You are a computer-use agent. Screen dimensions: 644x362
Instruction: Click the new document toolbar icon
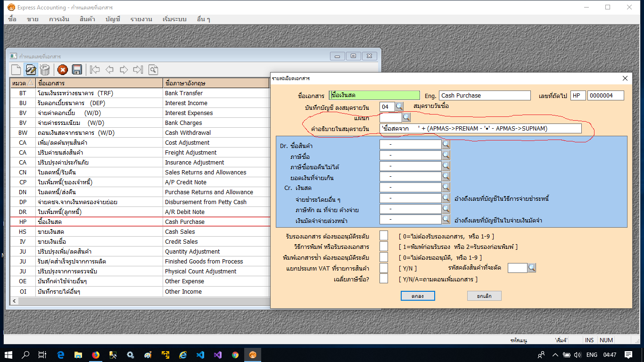(16, 70)
